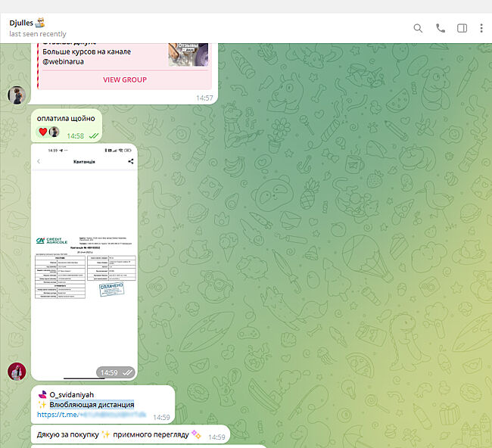Image resolution: width=492 pixels, height=448 pixels.
Task: Click the O_svidaniyah purple logo icon
Action: [x=42, y=394]
